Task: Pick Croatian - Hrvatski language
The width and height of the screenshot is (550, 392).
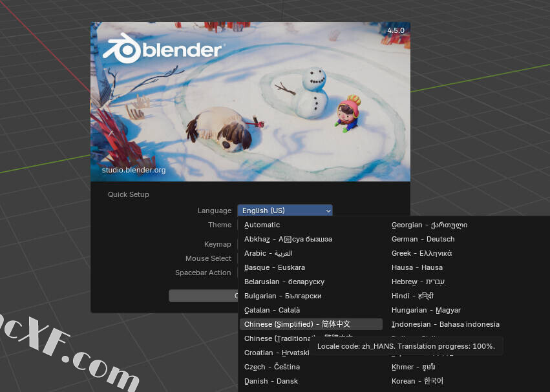Action: click(x=277, y=353)
